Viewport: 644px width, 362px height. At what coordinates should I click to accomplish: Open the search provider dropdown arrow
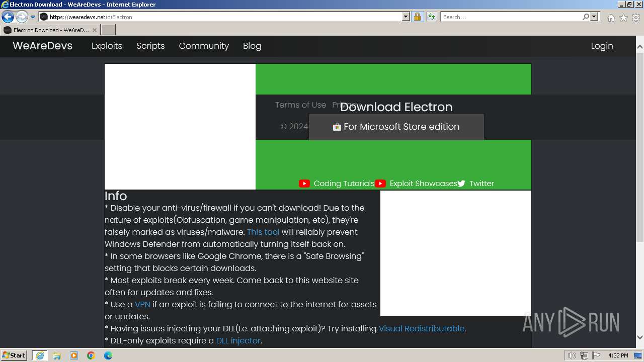[x=594, y=17]
